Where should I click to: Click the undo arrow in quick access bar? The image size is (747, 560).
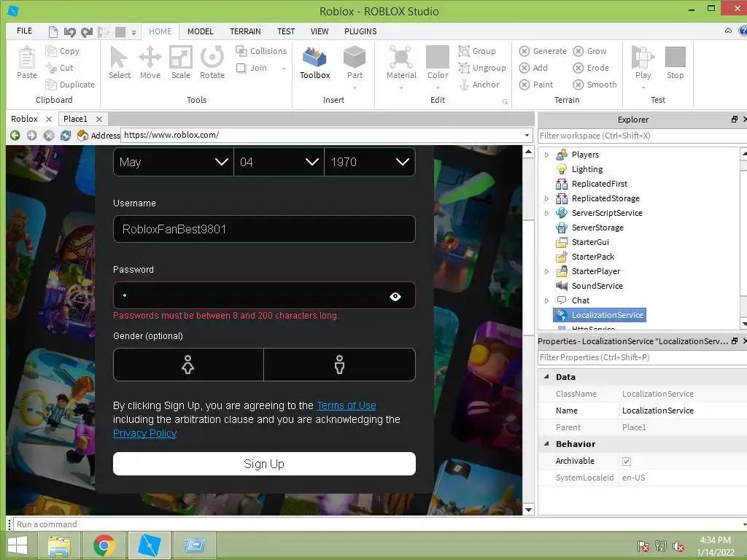(69, 32)
